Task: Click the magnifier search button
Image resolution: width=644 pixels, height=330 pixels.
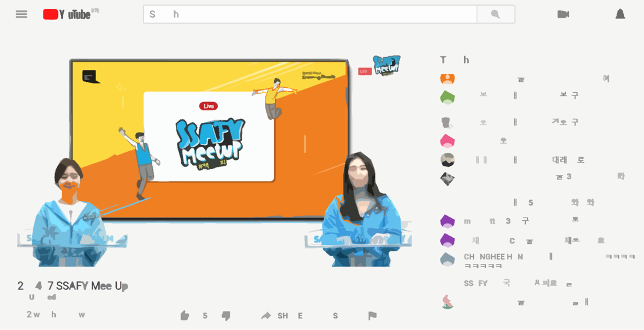Action: [x=496, y=14]
